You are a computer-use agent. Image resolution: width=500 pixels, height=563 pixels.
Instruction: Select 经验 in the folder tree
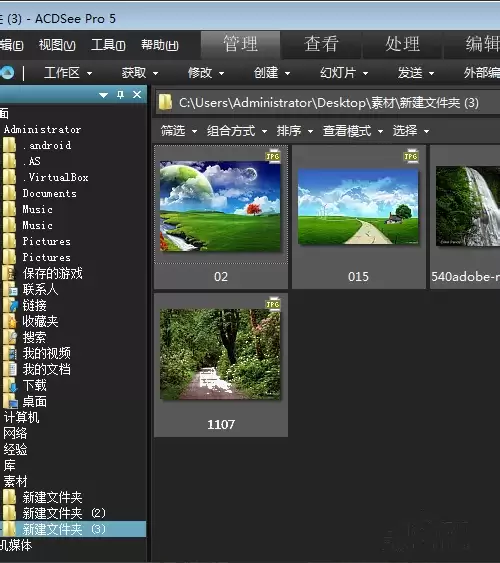(15, 449)
